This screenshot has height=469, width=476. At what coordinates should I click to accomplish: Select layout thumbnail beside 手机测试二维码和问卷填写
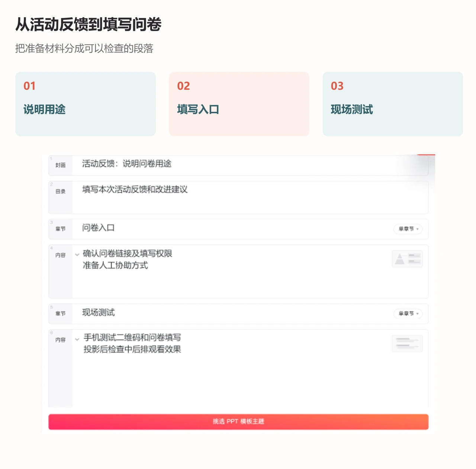click(x=407, y=344)
